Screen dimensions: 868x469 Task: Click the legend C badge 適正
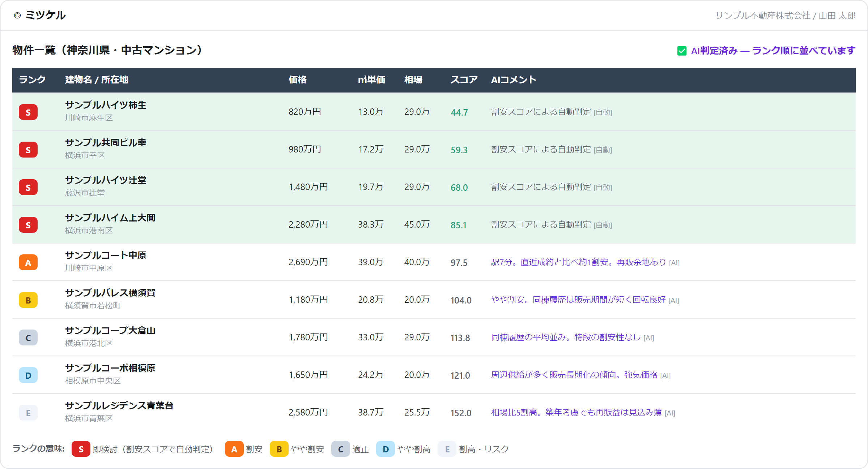tap(341, 449)
